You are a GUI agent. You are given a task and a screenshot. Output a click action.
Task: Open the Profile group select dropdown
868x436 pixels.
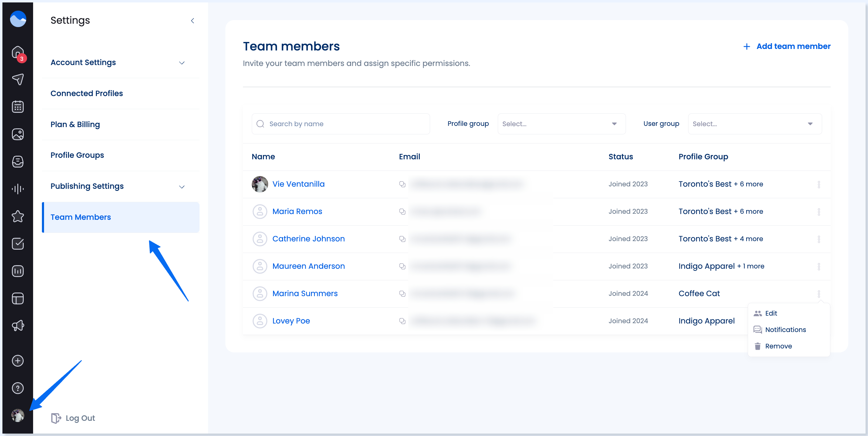pyautogui.click(x=561, y=124)
